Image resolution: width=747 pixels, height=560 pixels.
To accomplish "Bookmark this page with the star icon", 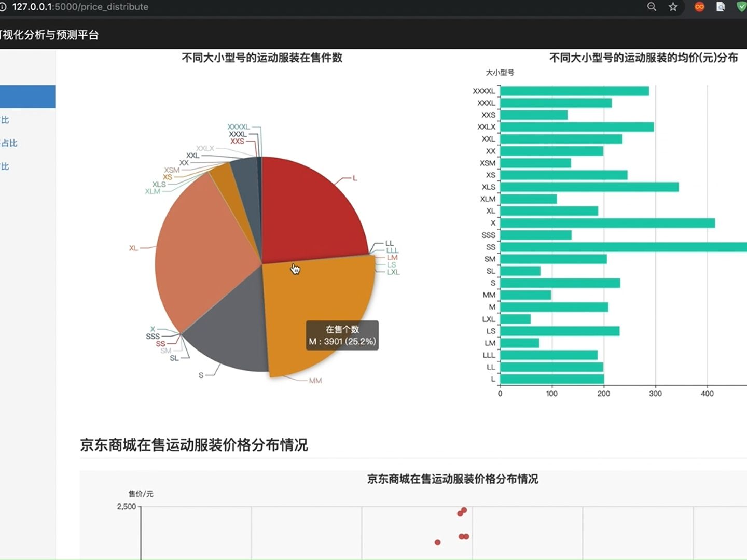I will pyautogui.click(x=673, y=7).
